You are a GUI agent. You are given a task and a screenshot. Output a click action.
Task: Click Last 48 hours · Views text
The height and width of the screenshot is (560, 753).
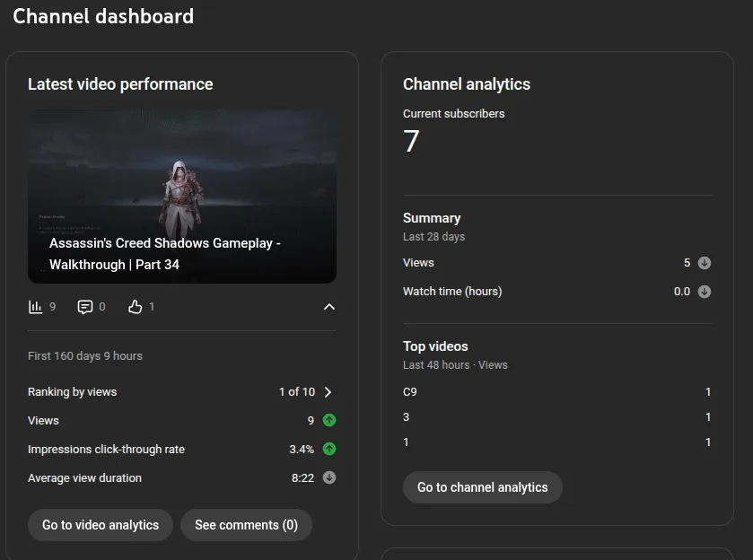[455, 365]
